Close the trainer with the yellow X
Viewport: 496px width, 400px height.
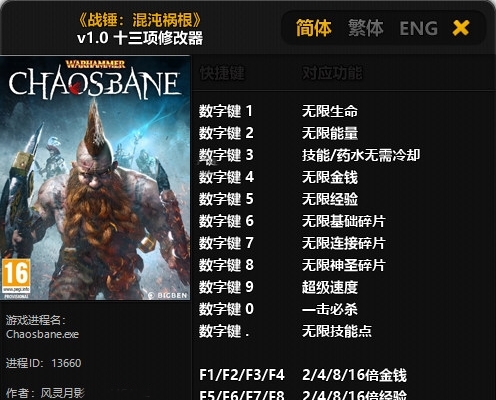pos(461,28)
